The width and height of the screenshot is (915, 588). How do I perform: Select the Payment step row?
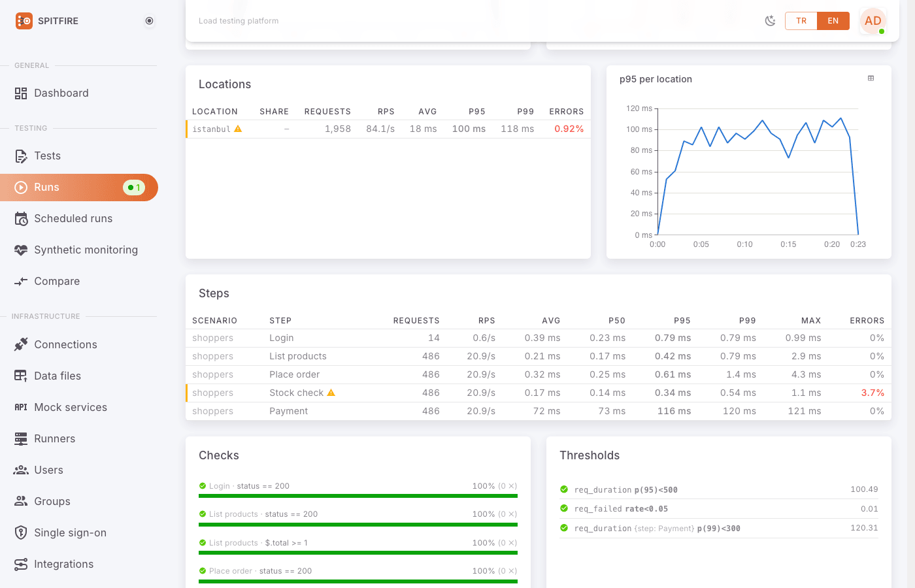coord(539,412)
